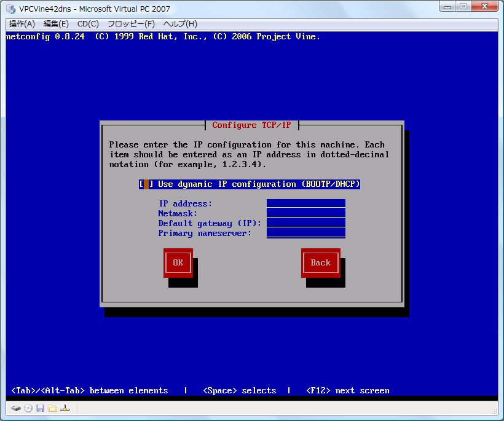Click the IP address: label

pyautogui.click(x=186, y=204)
